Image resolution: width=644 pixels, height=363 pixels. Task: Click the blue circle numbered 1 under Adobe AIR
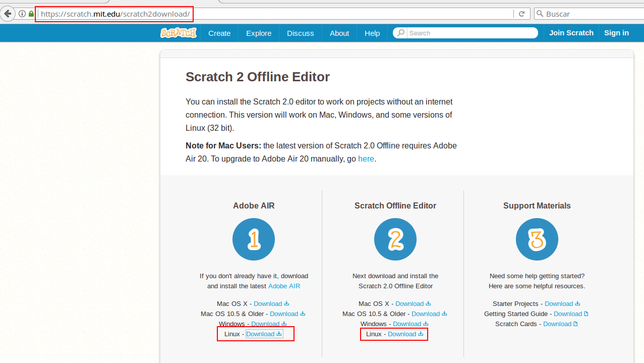click(x=253, y=239)
